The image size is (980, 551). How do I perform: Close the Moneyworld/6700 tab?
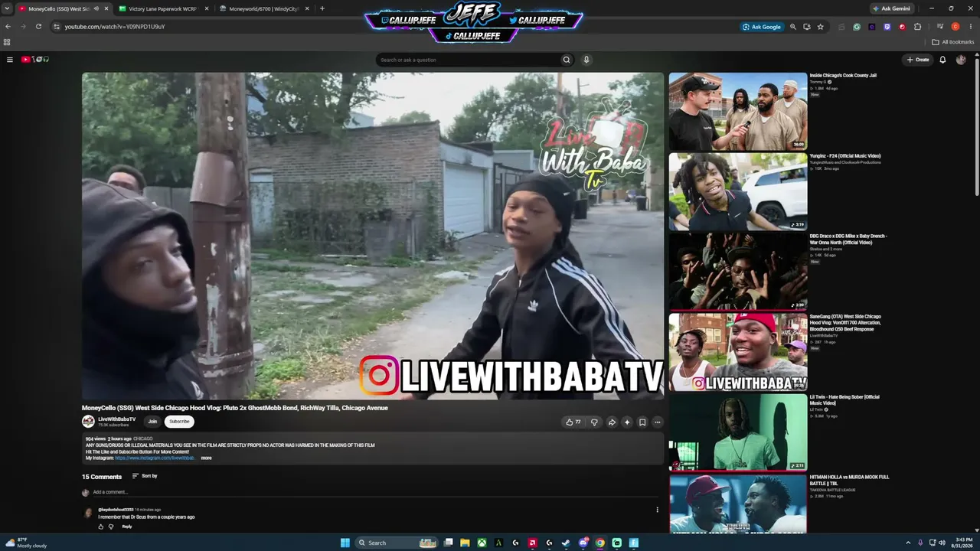[x=307, y=9]
